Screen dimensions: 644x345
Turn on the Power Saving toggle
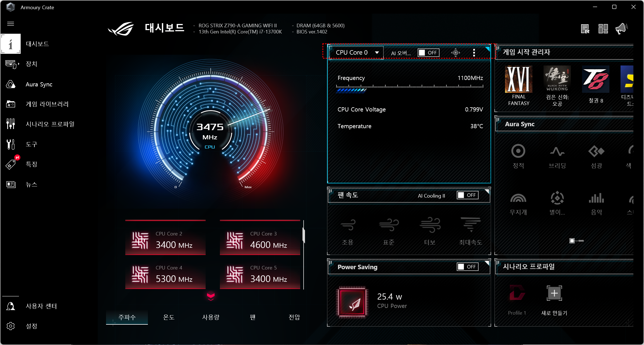click(467, 267)
